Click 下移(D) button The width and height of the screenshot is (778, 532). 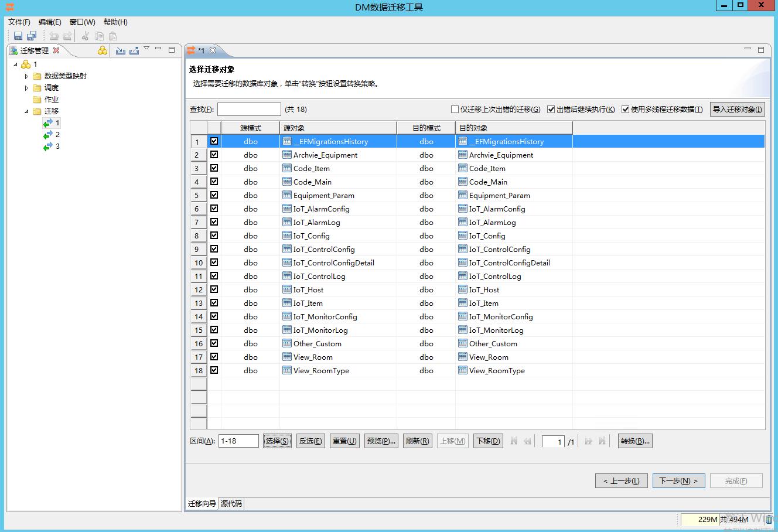click(x=488, y=441)
